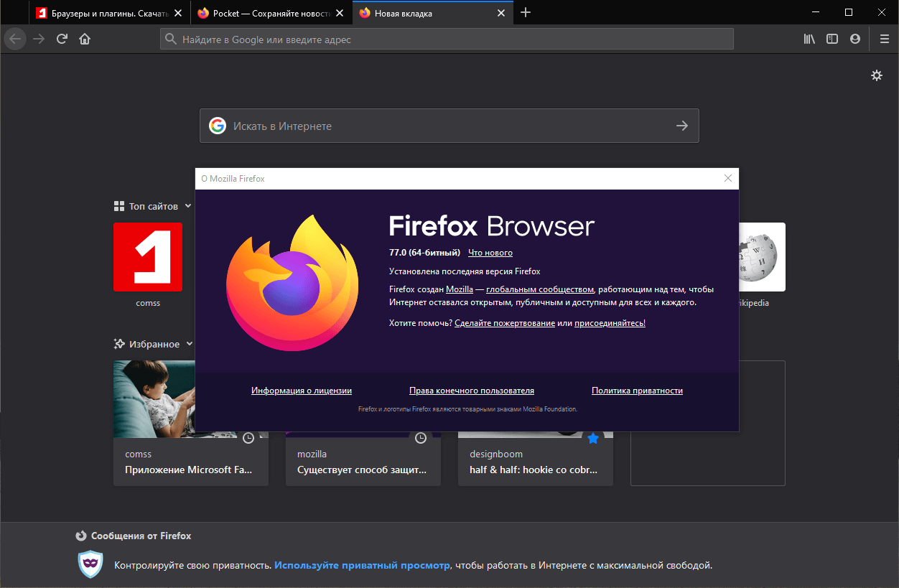Go to the home page
Viewport: 899px width, 588px height.
(x=85, y=39)
